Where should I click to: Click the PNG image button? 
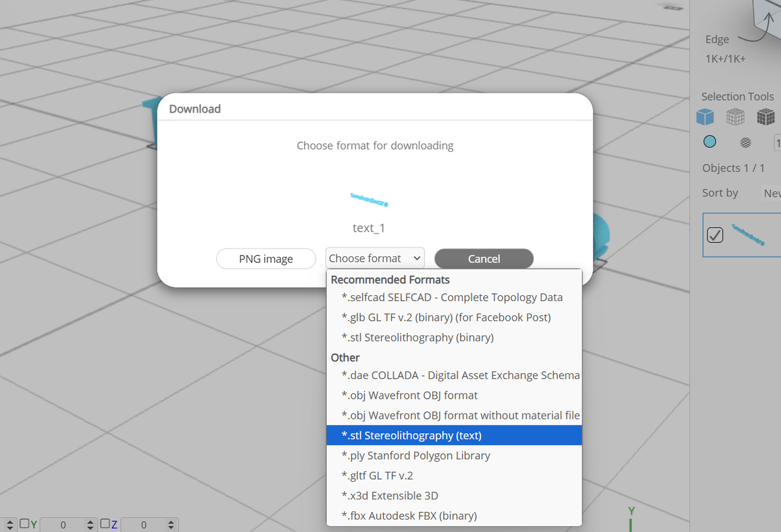(x=266, y=258)
